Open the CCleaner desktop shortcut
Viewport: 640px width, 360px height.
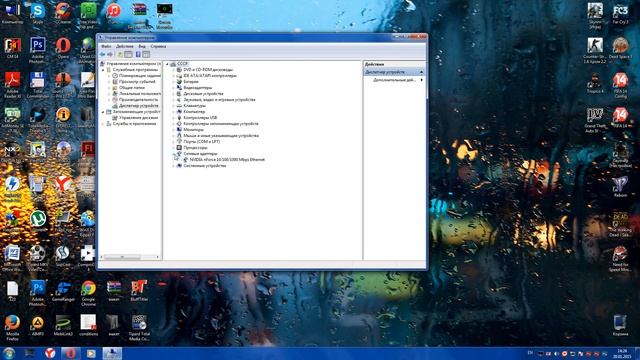click(x=63, y=13)
